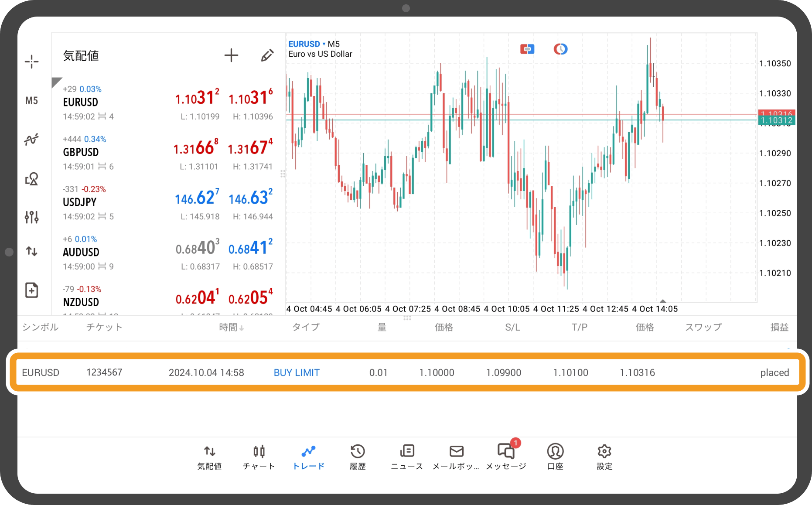Select the crosshair tool in left sidebar
Viewport: 812px width, 505px height.
tap(31, 61)
